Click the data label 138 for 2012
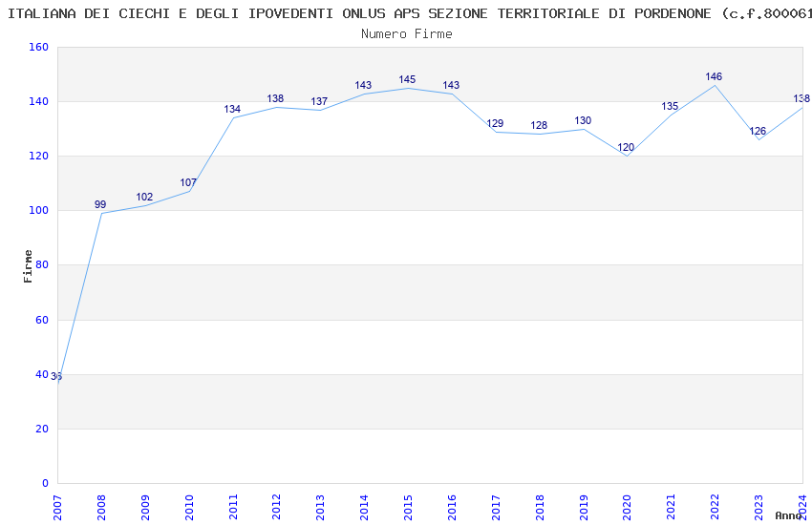The width and height of the screenshot is (812, 525). click(275, 98)
